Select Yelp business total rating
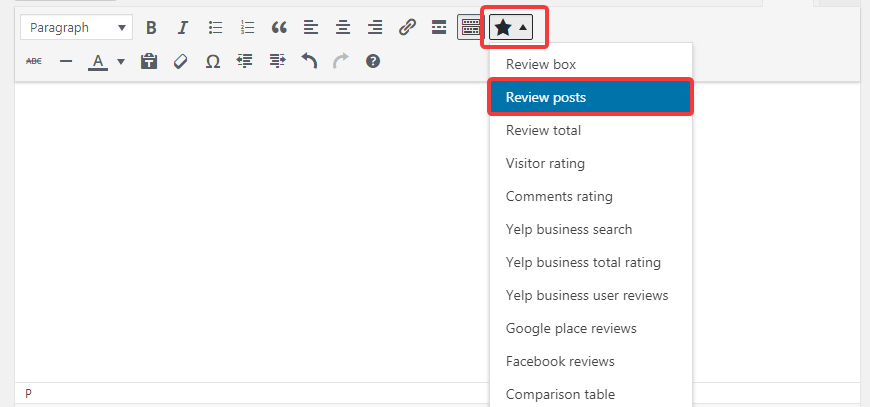The height and width of the screenshot is (407, 870). pyautogui.click(x=591, y=262)
